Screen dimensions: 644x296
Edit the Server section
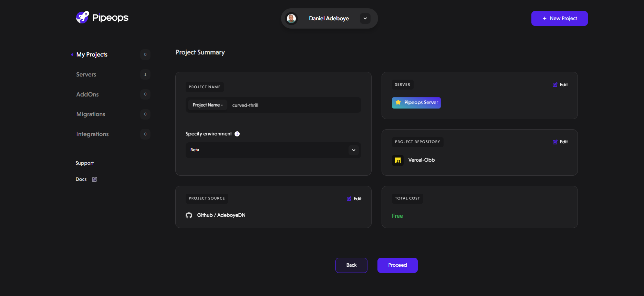[x=560, y=84]
